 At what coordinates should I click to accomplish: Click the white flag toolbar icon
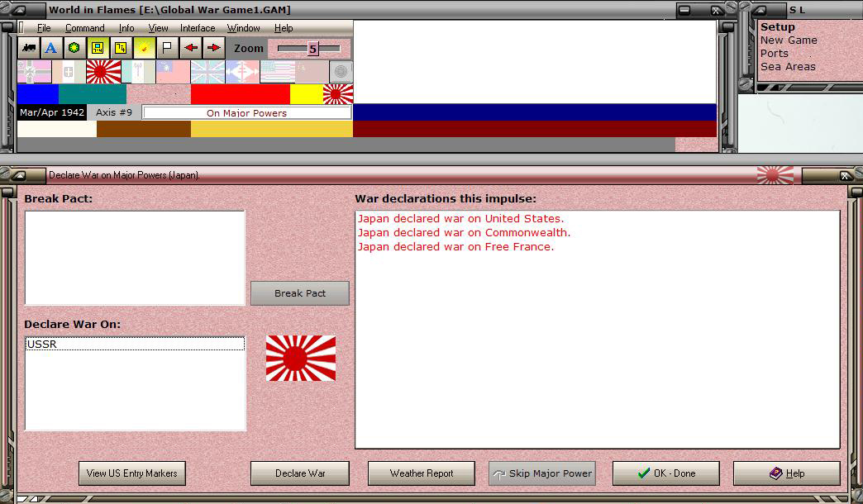[167, 49]
